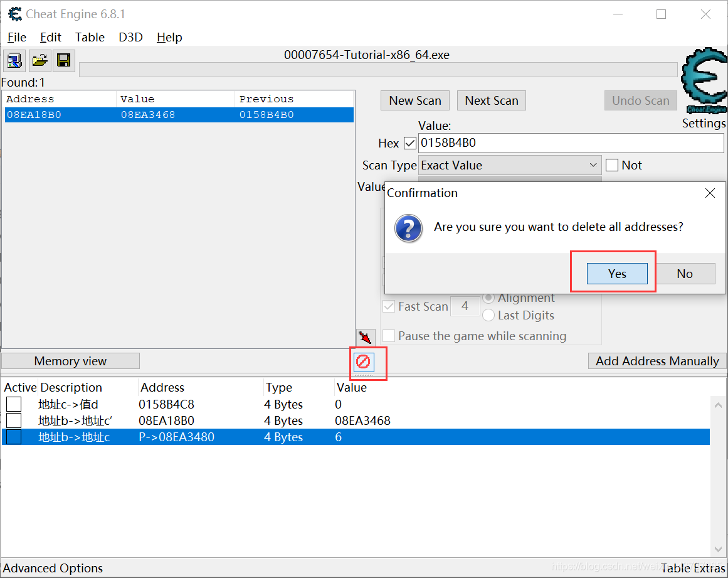Select the Last Digits radio button

pos(488,316)
